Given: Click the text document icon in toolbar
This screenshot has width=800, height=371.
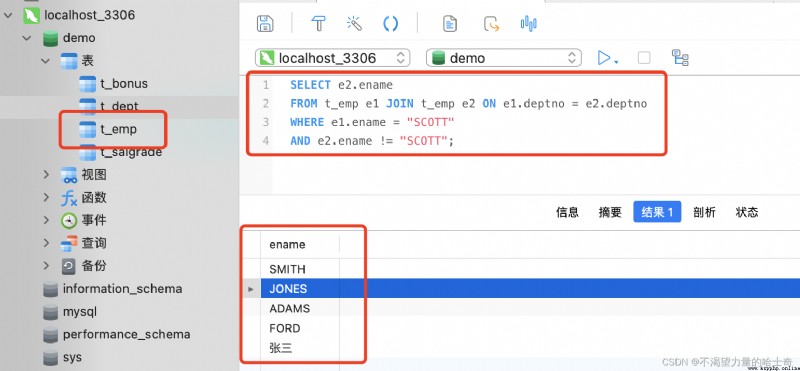Looking at the screenshot, I should tap(449, 23).
